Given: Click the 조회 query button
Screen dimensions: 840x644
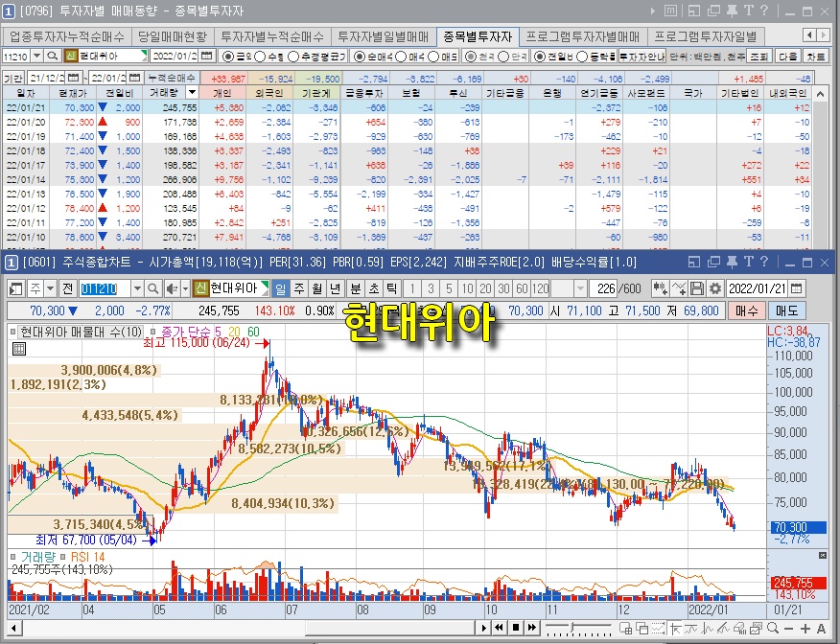Looking at the screenshot, I should click(758, 57).
